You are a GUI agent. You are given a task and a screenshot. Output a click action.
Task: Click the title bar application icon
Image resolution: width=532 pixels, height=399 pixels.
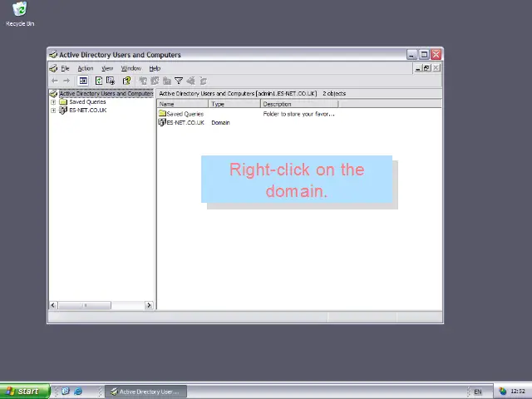(x=53, y=55)
